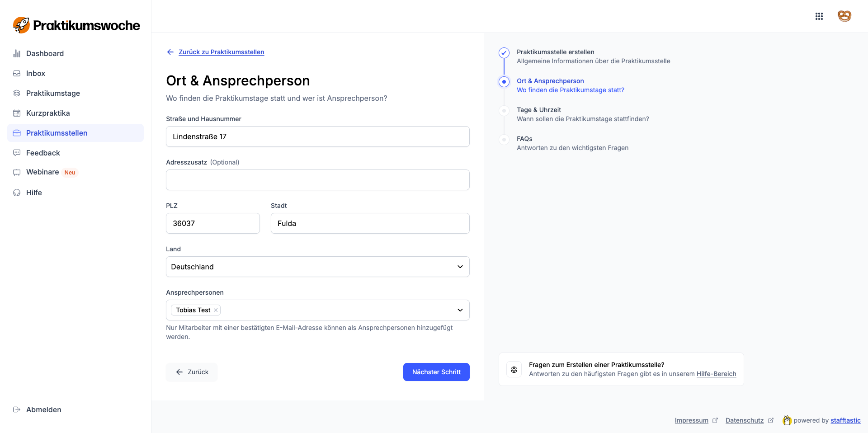Click the Inbox tray icon
868x433 pixels.
(x=17, y=73)
